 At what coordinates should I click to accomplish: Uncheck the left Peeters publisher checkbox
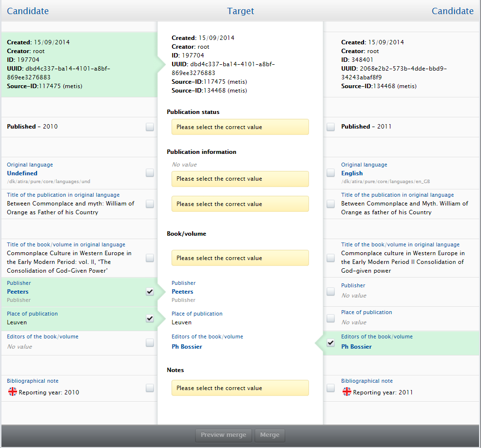(x=150, y=292)
